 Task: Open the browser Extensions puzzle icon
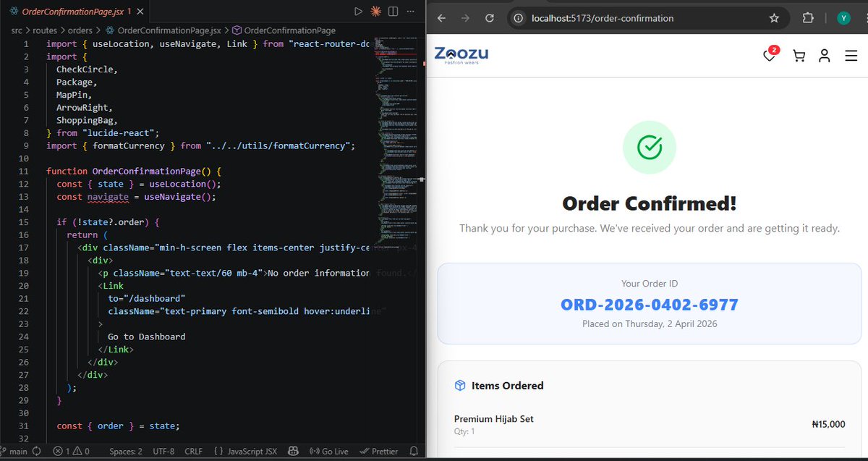pos(808,18)
